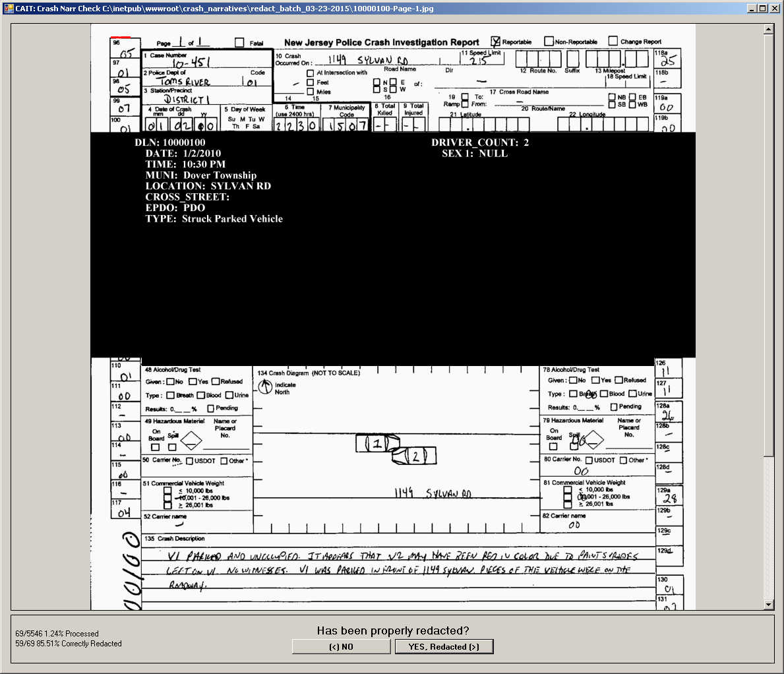The height and width of the screenshot is (674, 784).
Task: Click vehicle 2 in the crash diagram
Action: tap(415, 456)
